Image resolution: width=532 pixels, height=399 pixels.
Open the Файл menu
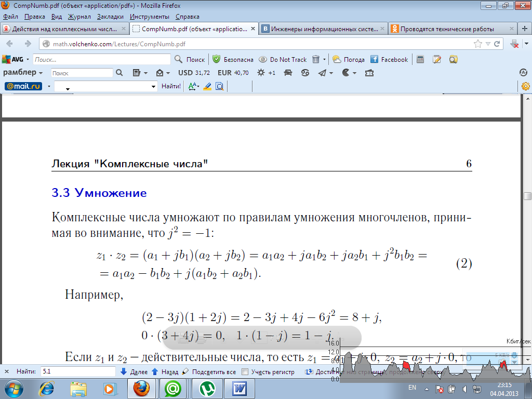[x=10, y=17]
